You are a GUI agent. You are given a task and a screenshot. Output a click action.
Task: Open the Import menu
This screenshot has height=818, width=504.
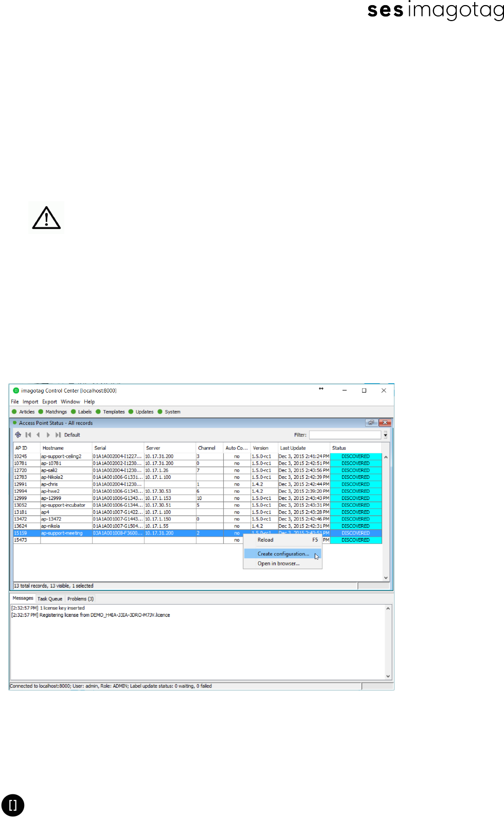[30, 402]
